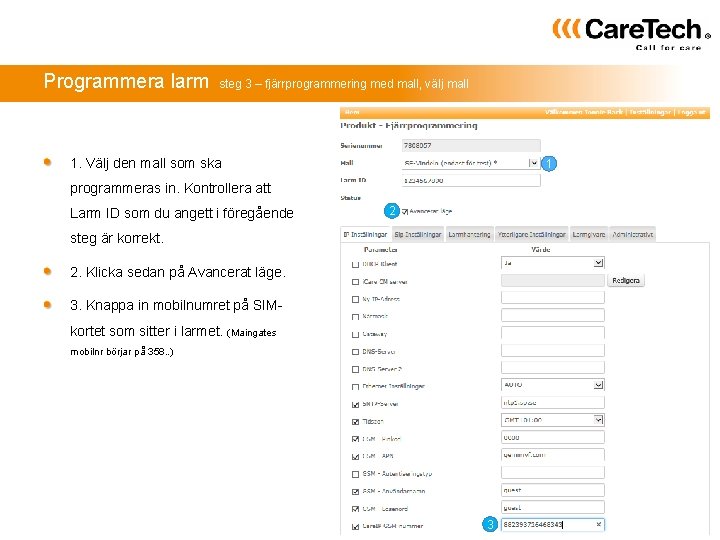Click the Logga ut link

[692, 112]
